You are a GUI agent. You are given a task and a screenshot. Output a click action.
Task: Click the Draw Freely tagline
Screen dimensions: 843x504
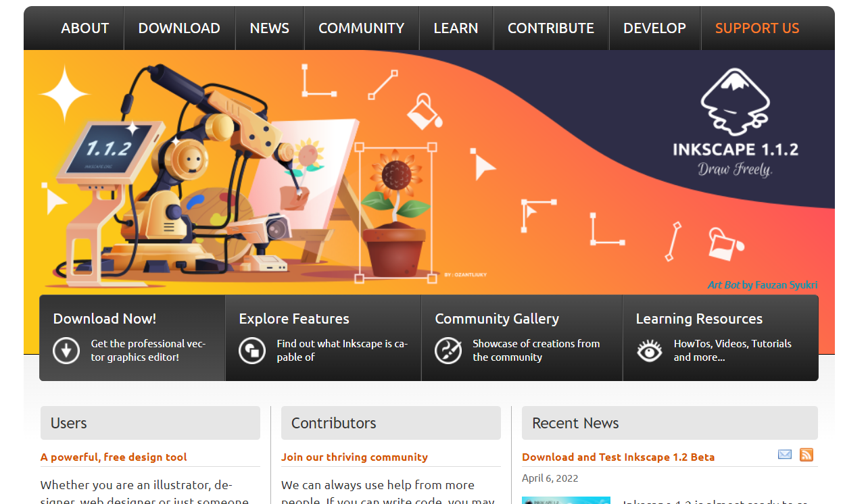click(x=735, y=169)
